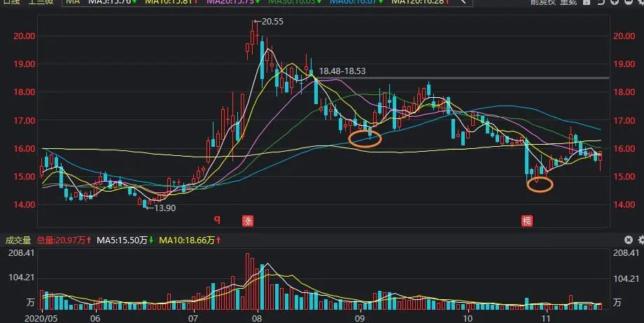Click the 18.48-18.53 price level label

click(x=342, y=71)
